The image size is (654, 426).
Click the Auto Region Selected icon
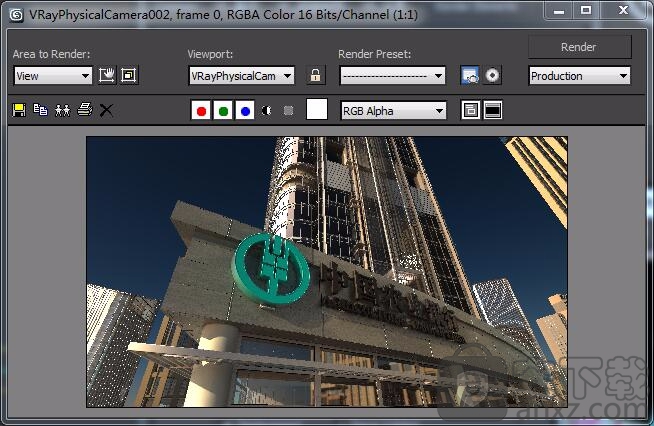coord(128,76)
